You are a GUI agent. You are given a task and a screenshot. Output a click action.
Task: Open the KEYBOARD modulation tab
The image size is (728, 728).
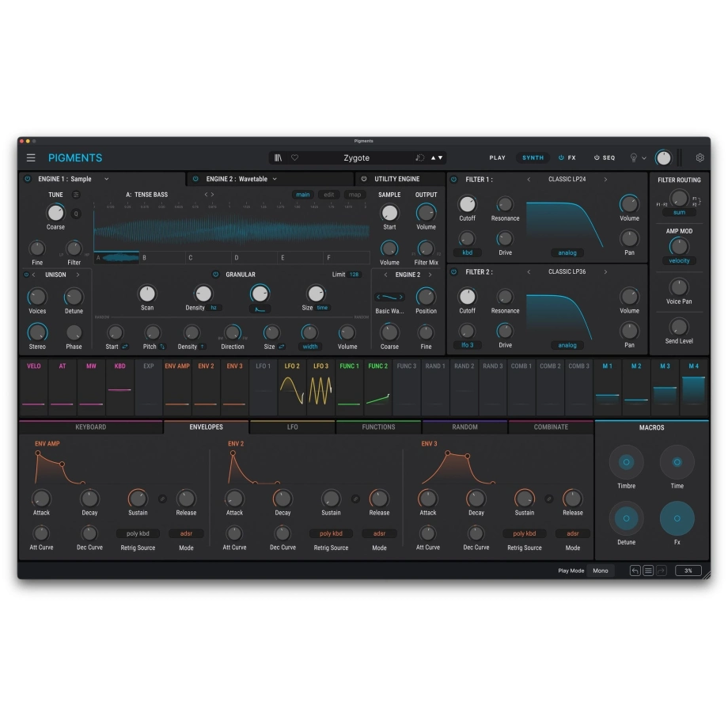click(91, 427)
